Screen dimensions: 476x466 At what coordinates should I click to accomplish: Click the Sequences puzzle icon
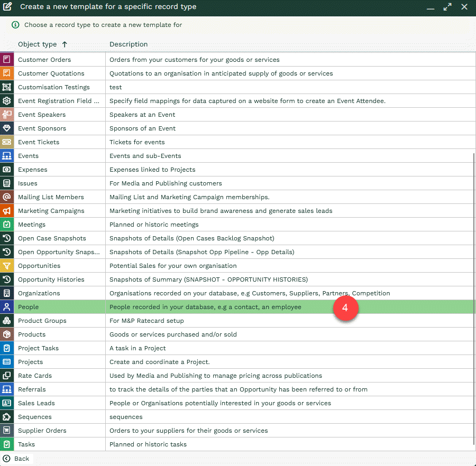coord(7,417)
